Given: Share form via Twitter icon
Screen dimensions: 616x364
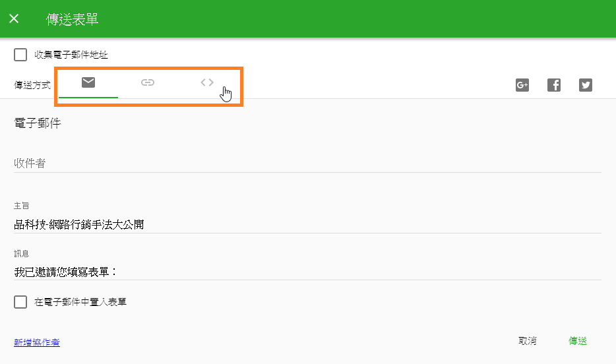Looking at the screenshot, I should coord(586,85).
